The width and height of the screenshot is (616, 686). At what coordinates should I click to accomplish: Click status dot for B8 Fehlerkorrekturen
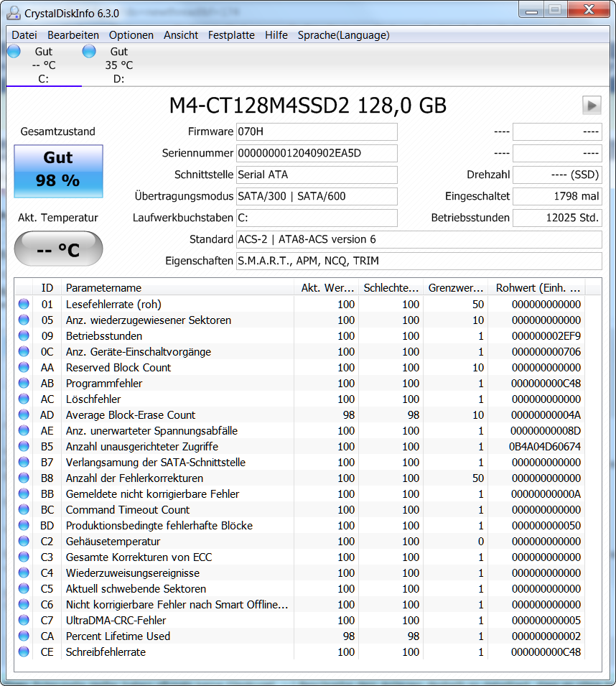[24, 478]
